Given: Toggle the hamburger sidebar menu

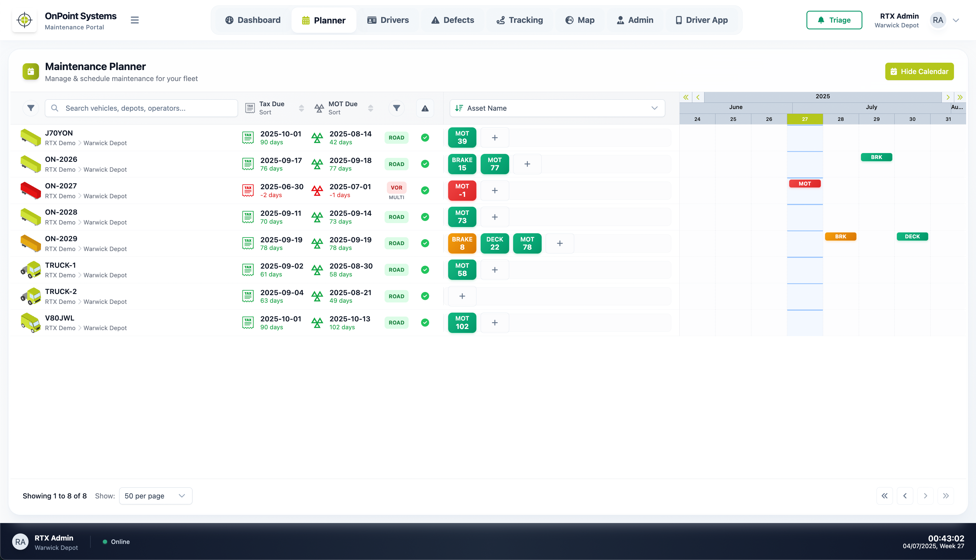Looking at the screenshot, I should point(135,20).
